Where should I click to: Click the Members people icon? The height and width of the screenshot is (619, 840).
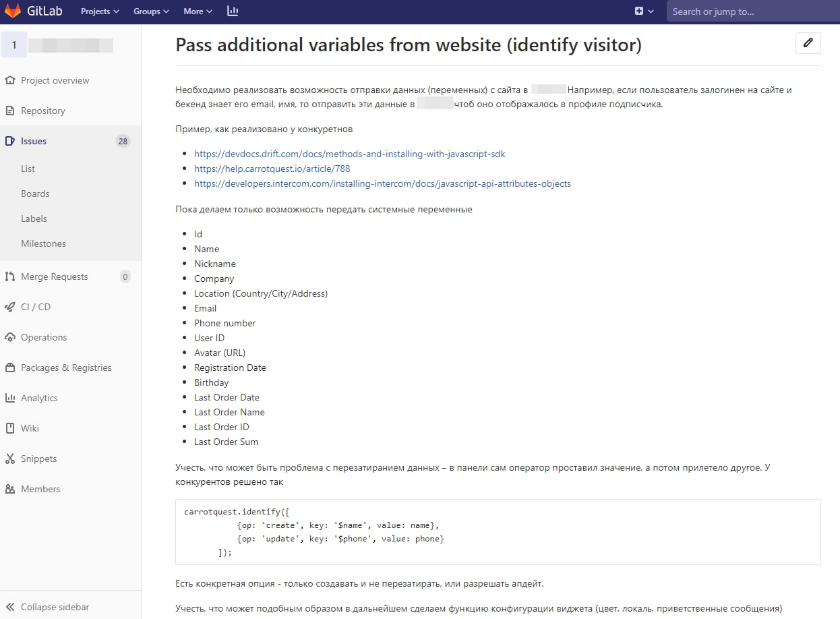point(9,489)
